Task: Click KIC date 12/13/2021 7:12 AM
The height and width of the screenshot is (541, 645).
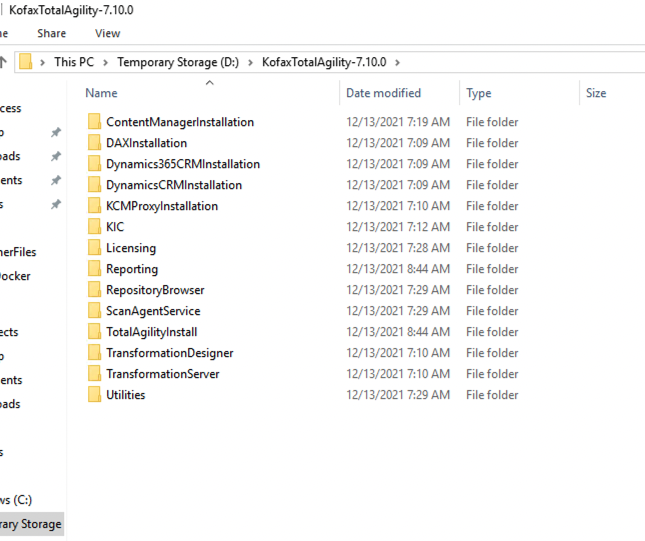Action: [398, 227]
